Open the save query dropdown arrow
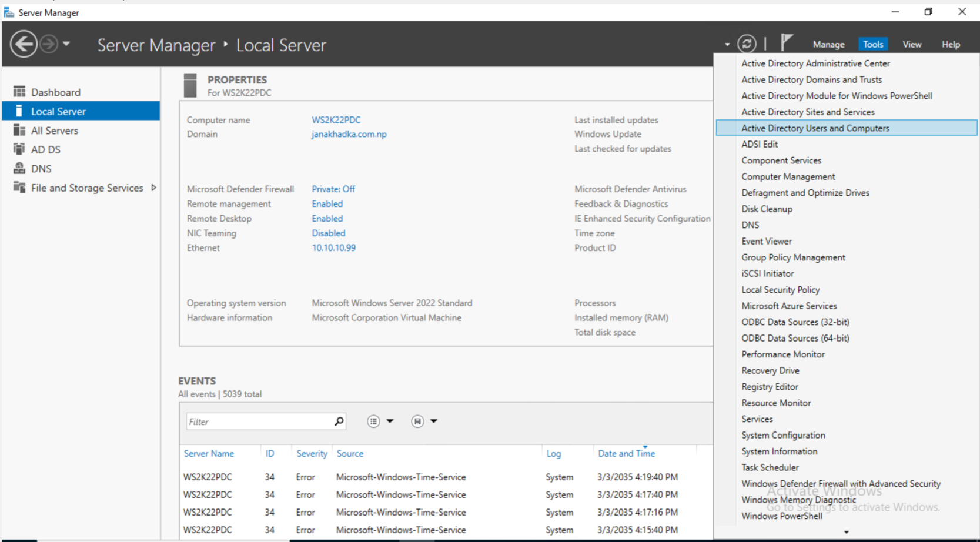 tap(434, 421)
